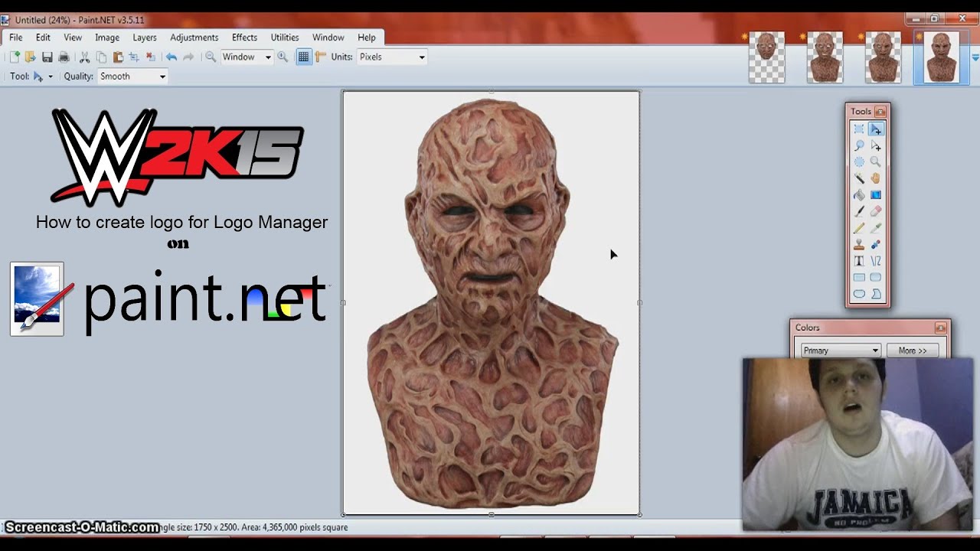Image resolution: width=980 pixels, height=551 pixels.
Task: Click the Crop to Selection icon
Action: click(x=134, y=57)
